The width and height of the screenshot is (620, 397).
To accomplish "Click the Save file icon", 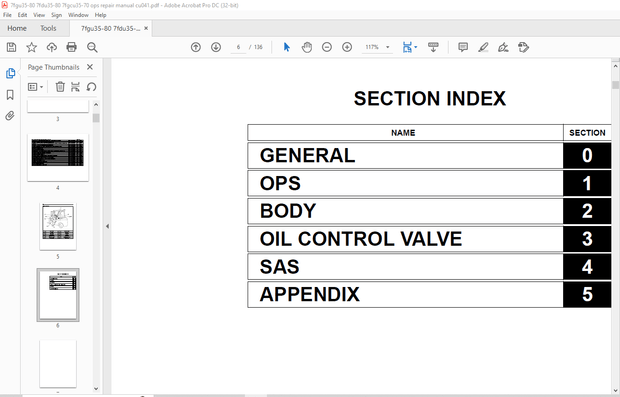I will click(x=11, y=47).
